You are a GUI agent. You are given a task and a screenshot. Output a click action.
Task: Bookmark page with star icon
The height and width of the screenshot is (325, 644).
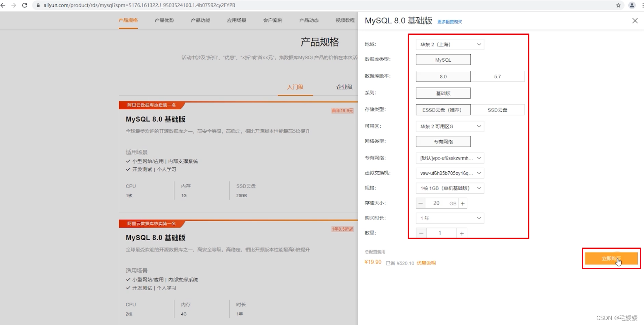tap(618, 5)
